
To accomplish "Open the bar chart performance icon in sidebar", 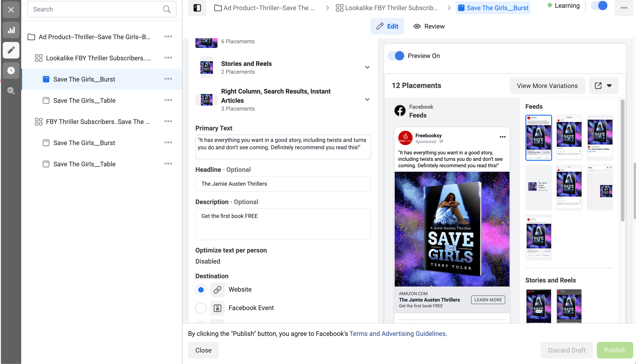I will [x=11, y=30].
